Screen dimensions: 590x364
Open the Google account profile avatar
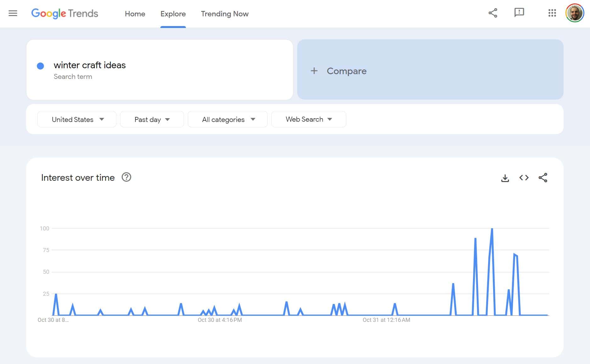[x=575, y=13]
